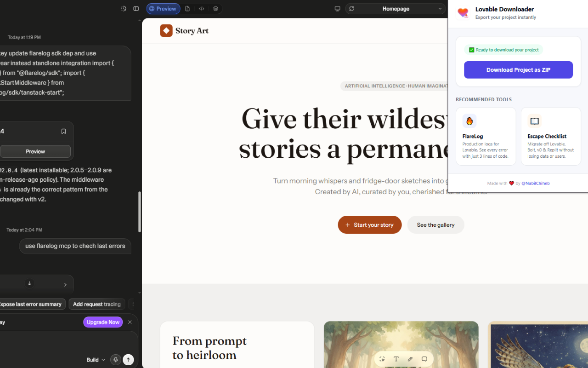The height and width of the screenshot is (368, 588).
Task: Click the "Today at 2:04 PM" timestamp
Action: tap(24, 230)
